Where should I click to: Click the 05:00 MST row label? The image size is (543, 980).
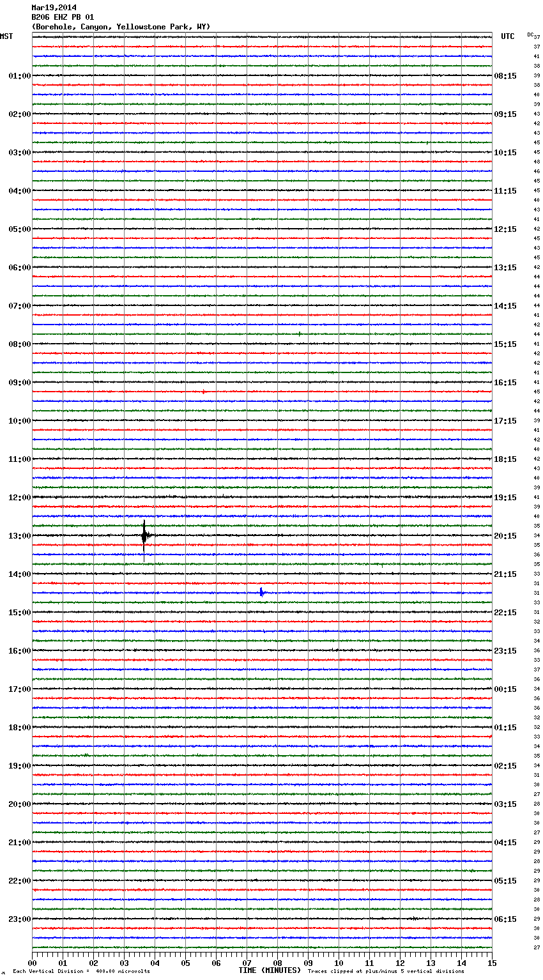pos(19,229)
